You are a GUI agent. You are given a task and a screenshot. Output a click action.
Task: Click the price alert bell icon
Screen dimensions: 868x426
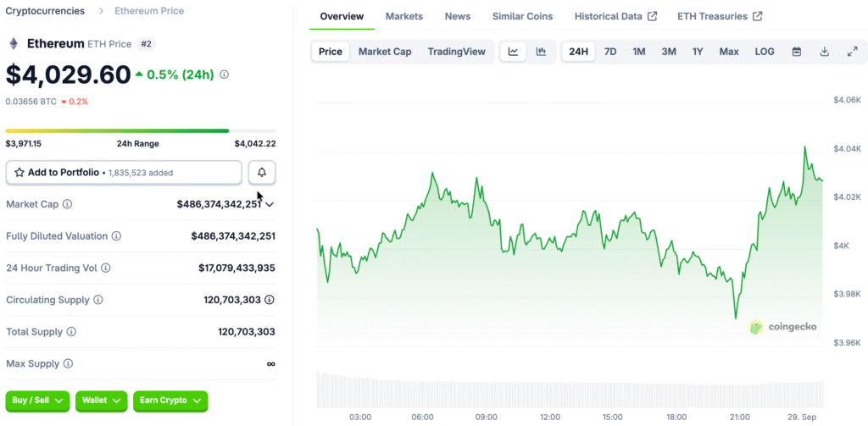[x=262, y=173]
